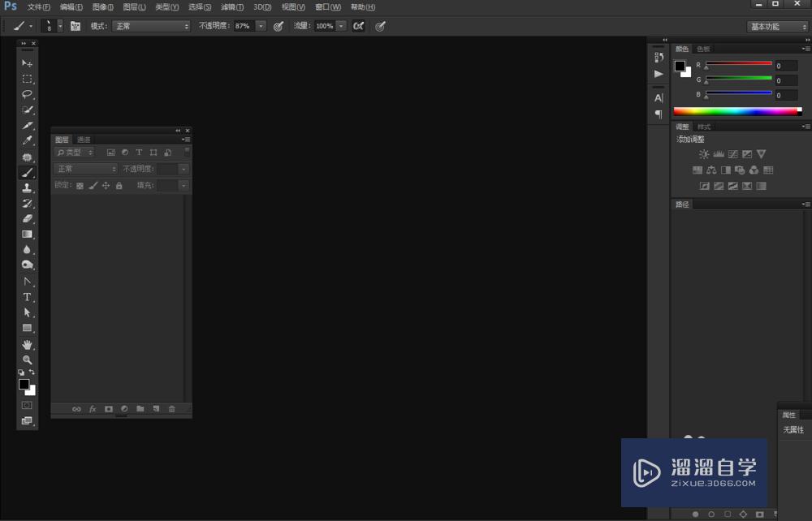Switch to the 样式 Styles tab

[704, 127]
